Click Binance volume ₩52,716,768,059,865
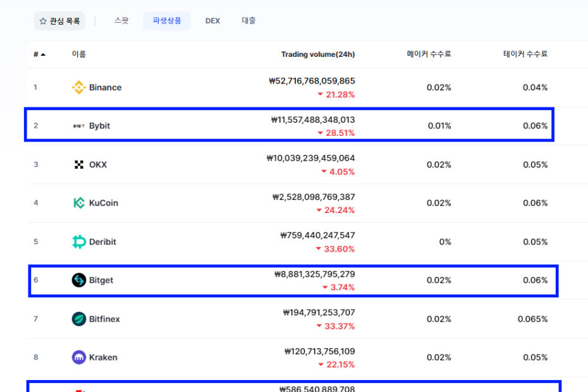 312,81
